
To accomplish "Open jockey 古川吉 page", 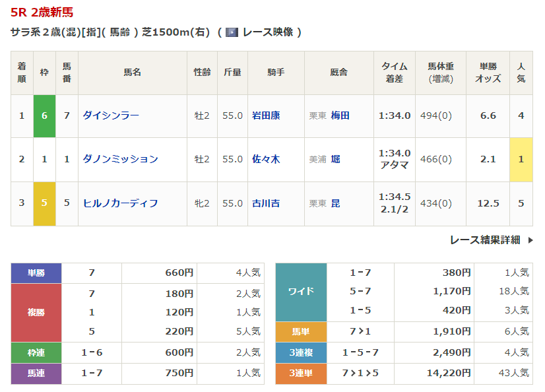I will [266, 203].
